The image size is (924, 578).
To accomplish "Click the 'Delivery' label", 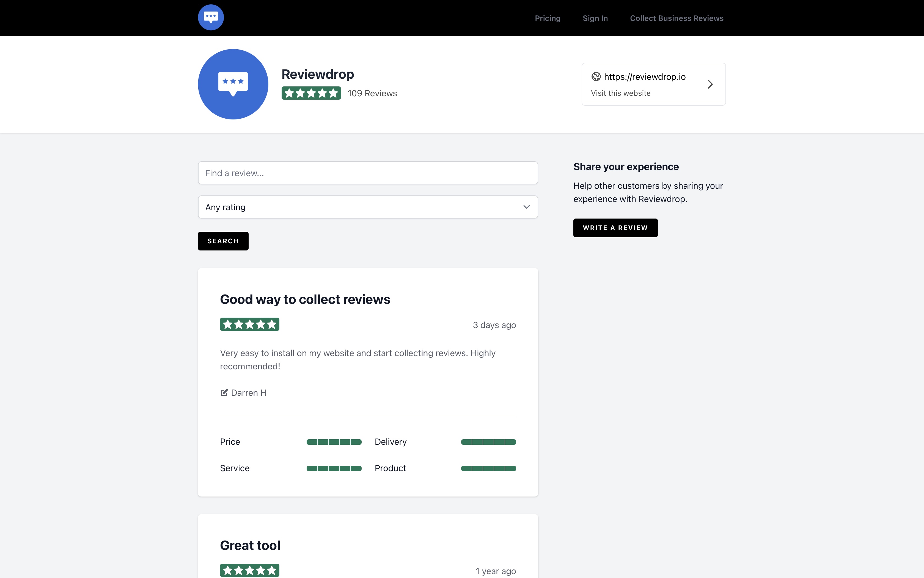I will coord(391,442).
